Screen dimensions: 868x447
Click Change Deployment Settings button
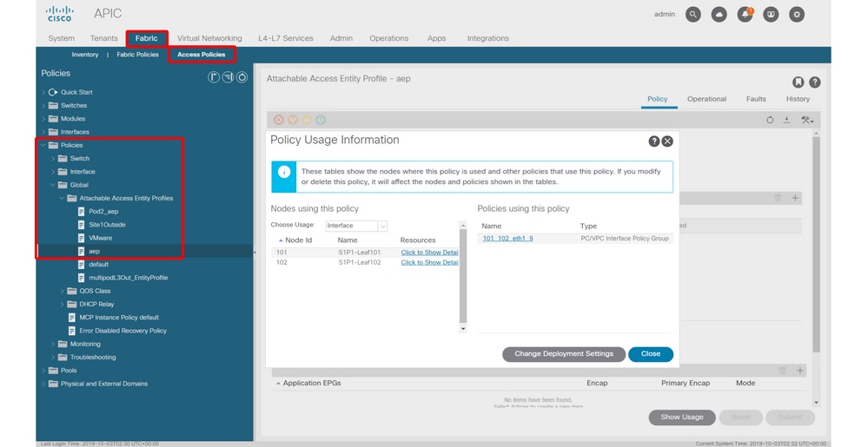tap(564, 354)
